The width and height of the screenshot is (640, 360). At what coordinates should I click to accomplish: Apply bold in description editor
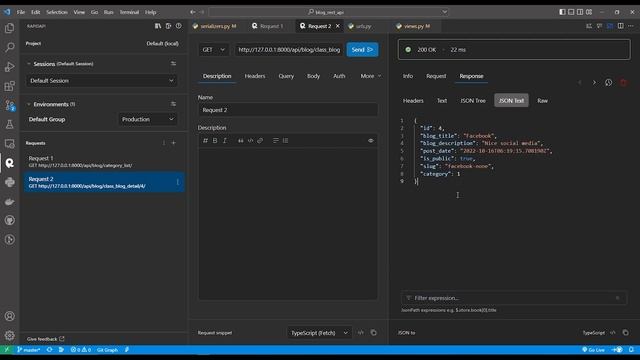(x=215, y=140)
